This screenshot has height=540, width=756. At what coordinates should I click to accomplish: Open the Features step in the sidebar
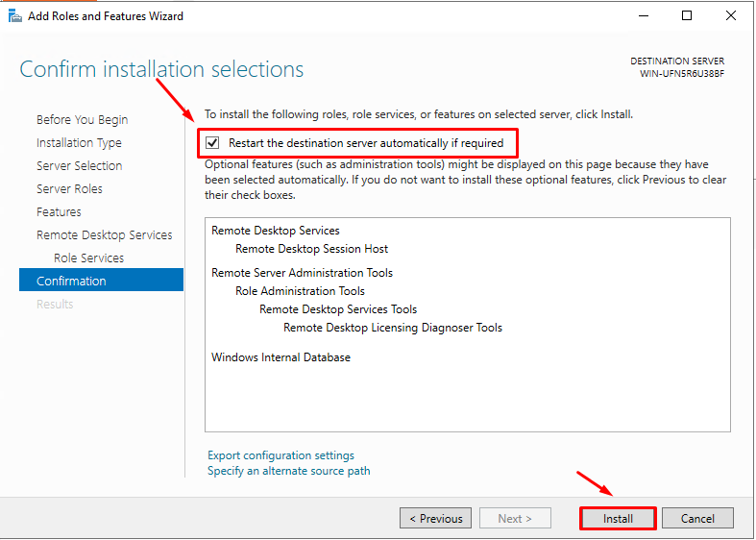coord(59,212)
